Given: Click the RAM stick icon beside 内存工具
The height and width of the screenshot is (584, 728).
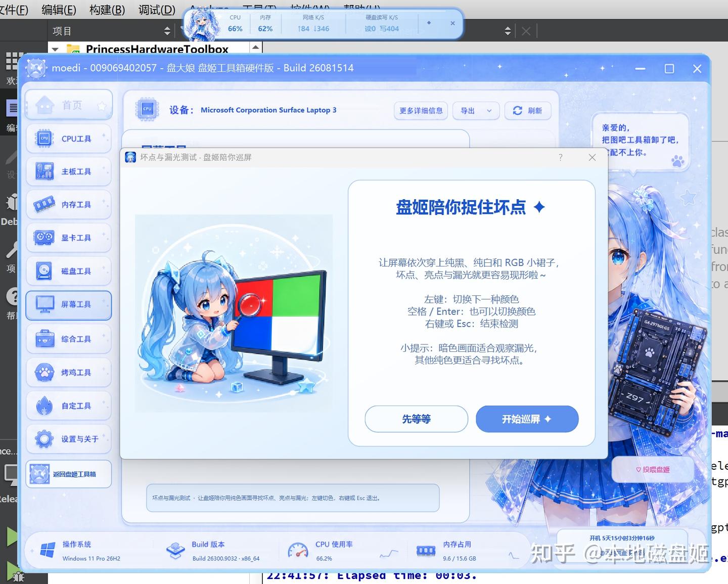Looking at the screenshot, I should coord(44,204).
